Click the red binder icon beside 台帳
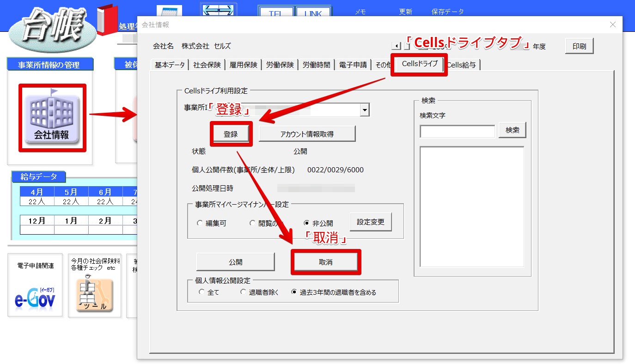The height and width of the screenshot is (364, 635). click(x=107, y=19)
